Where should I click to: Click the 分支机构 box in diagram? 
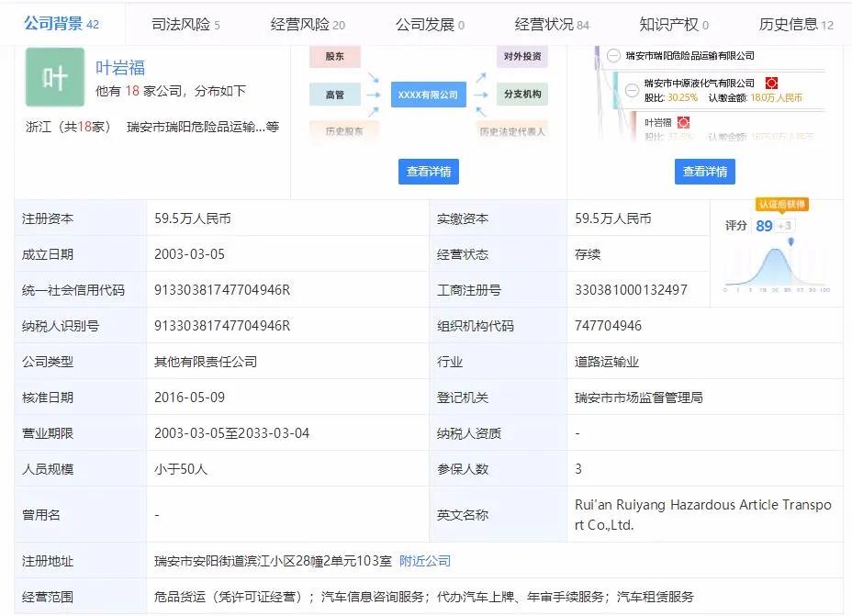[521, 94]
